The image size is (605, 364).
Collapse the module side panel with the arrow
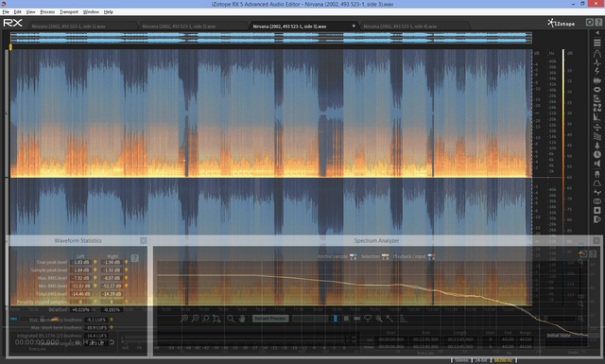point(596,33)
